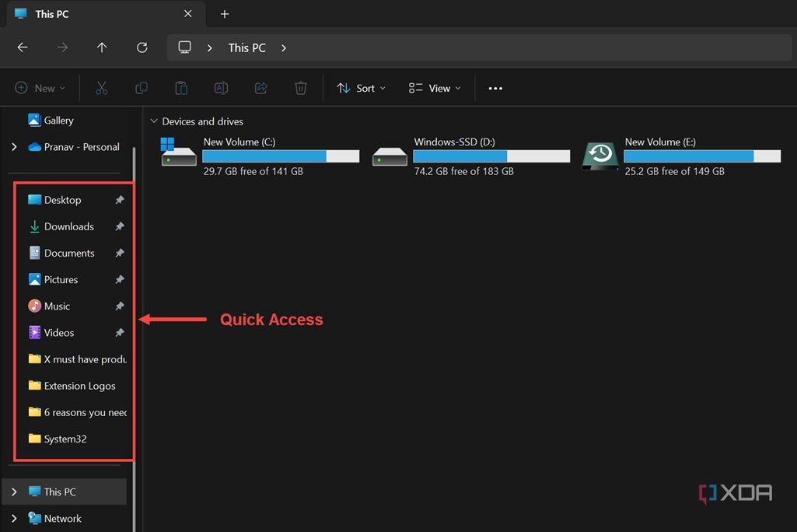Open the New item dropdown
Screen dimensions: 797x532
pyautogui.click(x=40, y=88)
